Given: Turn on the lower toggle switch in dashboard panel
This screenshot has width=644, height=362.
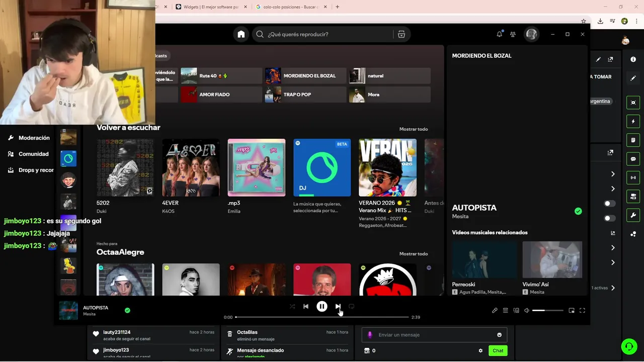Looking at the screenshot, I should tap(609, 218).
